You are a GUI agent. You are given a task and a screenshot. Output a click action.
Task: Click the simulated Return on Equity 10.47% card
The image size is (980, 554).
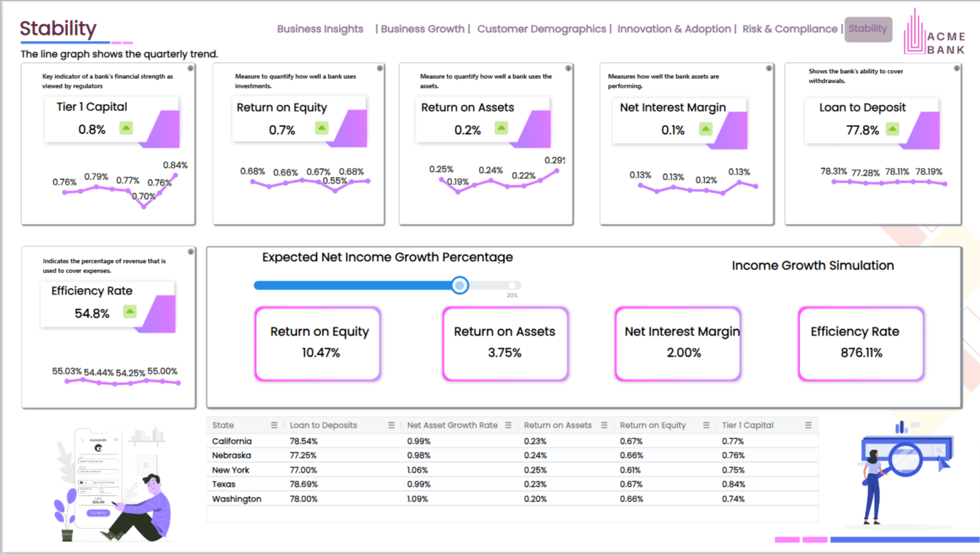pos(318,344)
